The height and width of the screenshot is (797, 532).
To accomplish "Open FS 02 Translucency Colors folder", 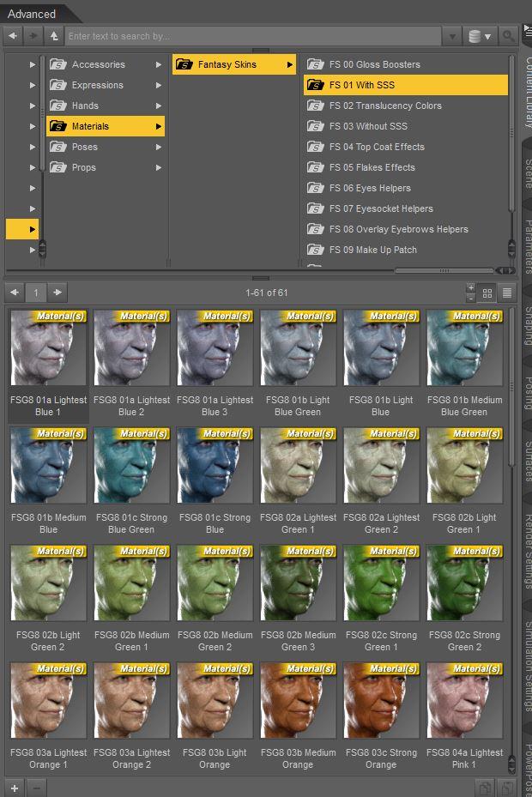I will coord(405,106).
